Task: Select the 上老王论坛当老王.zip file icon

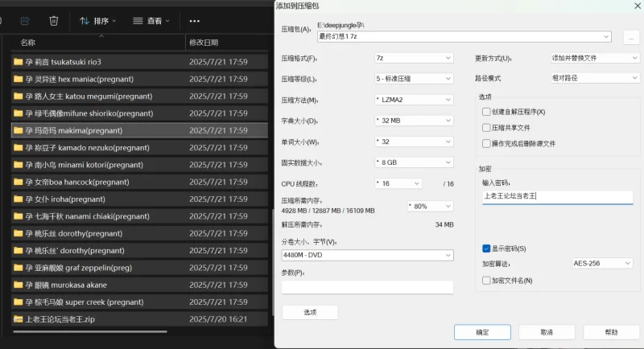Action: [x=18, y=319]
